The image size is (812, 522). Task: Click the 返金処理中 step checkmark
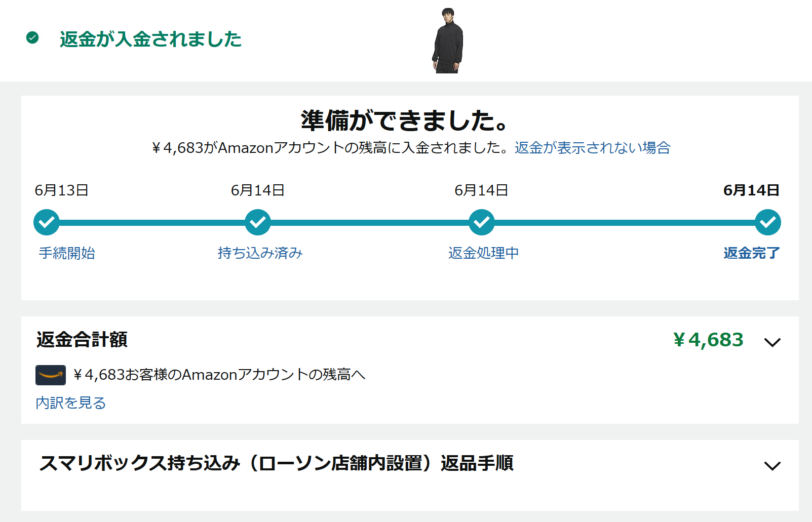482,222
